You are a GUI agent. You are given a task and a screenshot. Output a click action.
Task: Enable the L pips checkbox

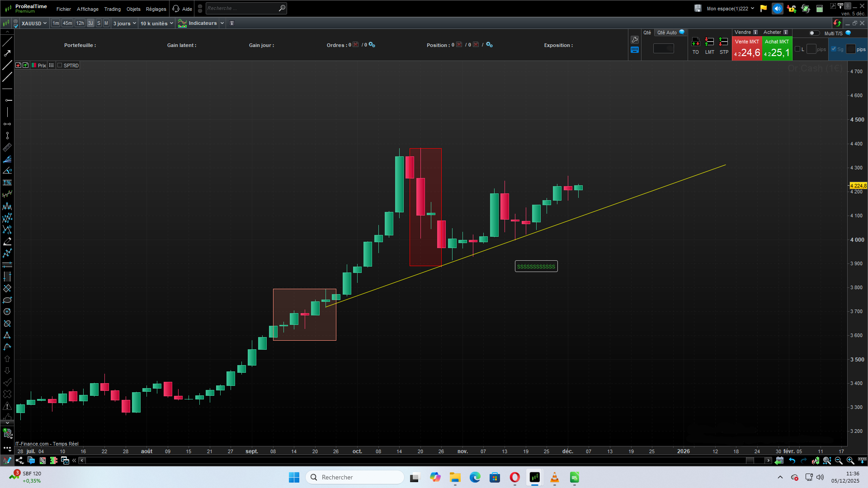797,49
